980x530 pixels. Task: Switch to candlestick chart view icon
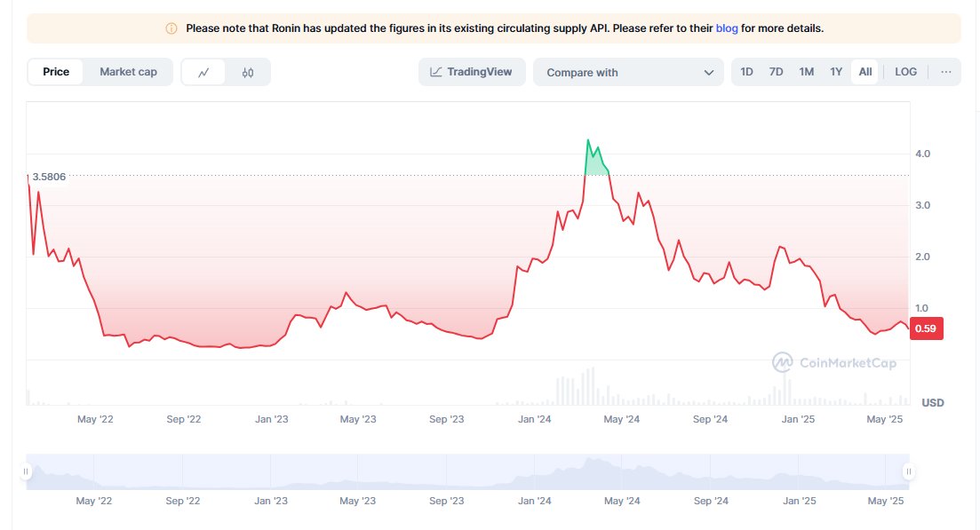coord(248,73)
